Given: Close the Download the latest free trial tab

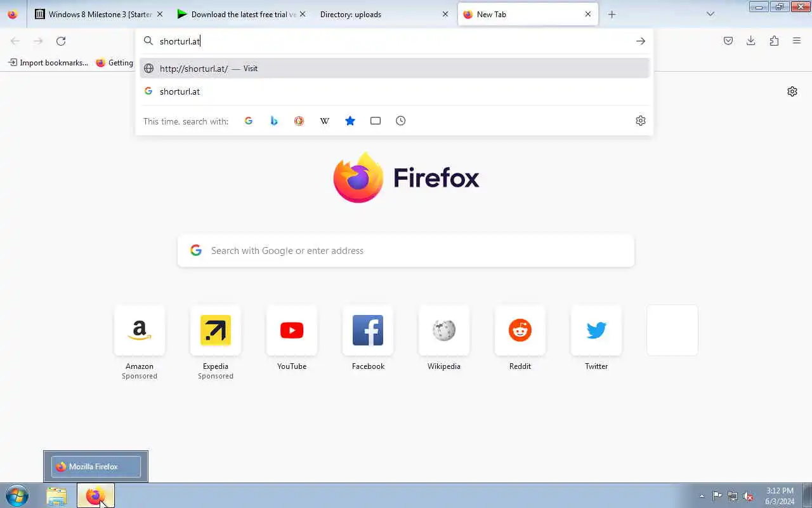Looking at the screenshot, I should pos(302,14).
